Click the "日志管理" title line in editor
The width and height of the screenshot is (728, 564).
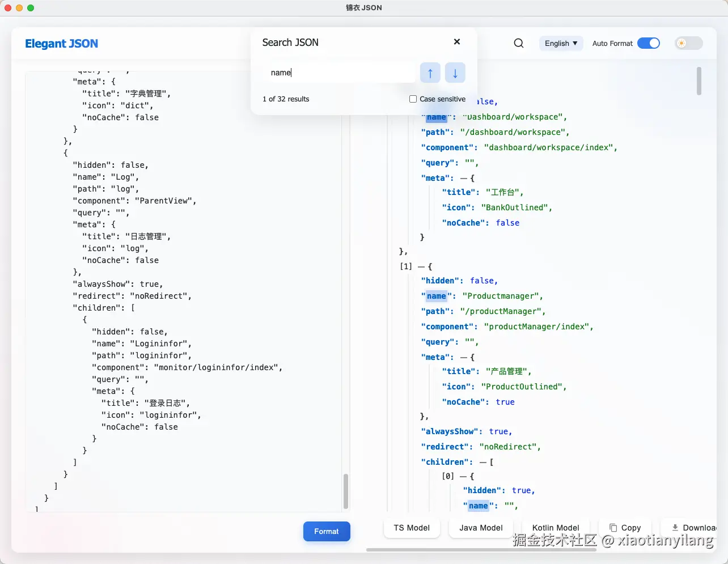[x=126, y=236]
